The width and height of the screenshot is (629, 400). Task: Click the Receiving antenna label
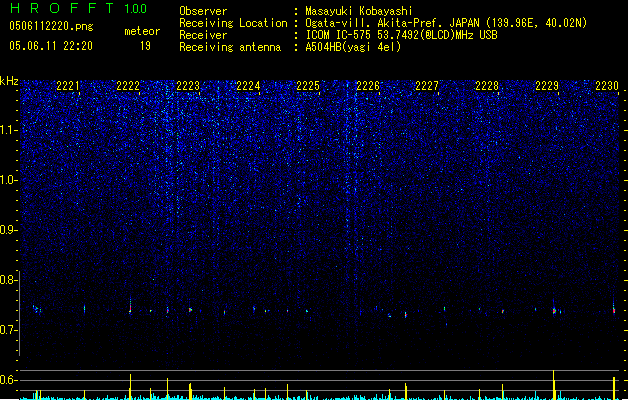[x=230, y=47]
